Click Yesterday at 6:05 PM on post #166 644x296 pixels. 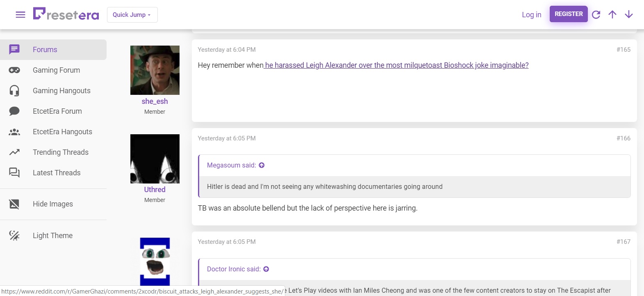tap(227, 138)
